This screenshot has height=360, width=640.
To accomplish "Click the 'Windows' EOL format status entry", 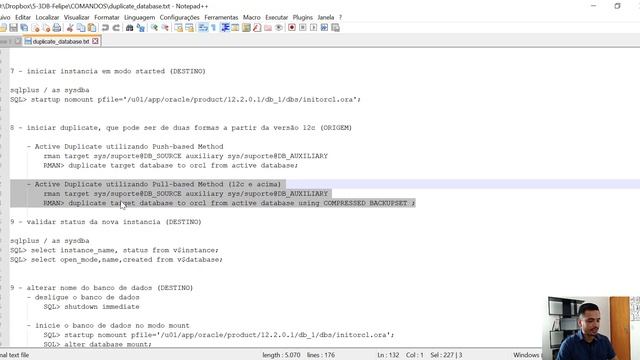I will [x=527, y=355].
